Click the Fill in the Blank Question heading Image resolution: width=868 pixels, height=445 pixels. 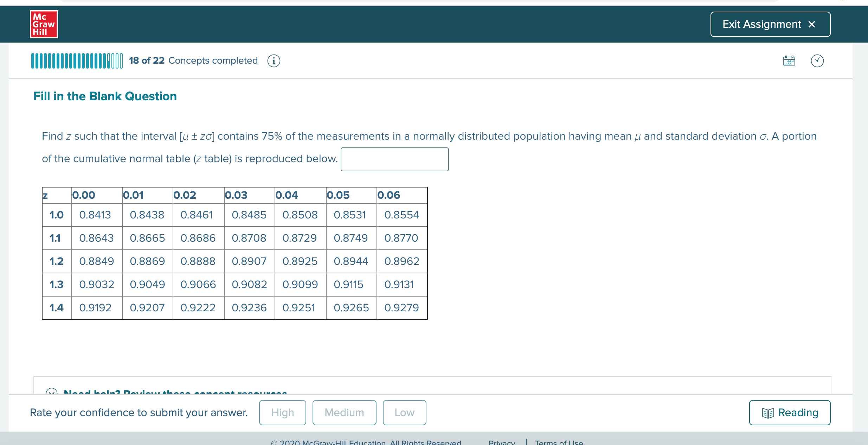pyautogui.click(x=105, y=96)
